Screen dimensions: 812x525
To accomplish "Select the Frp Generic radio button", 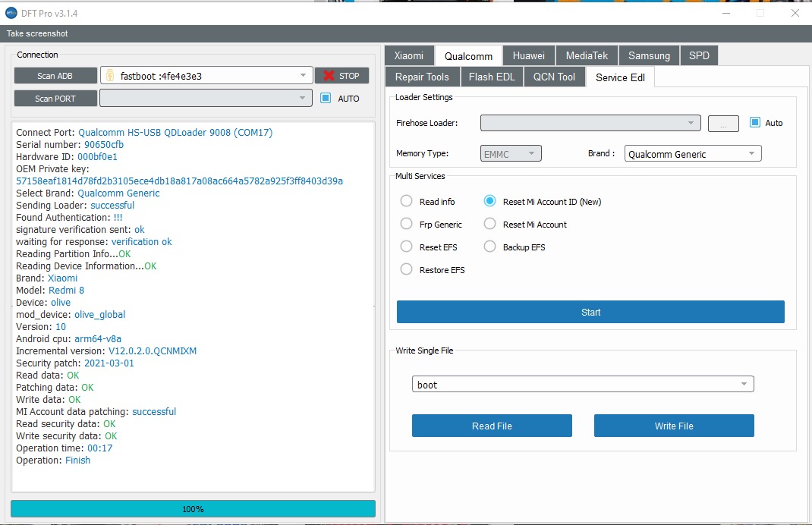I will 407,224.
